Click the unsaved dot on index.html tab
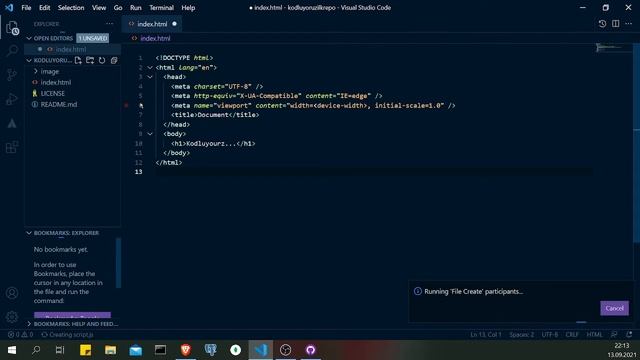The width and height of the screenshot is (640, 360). pyautogui.click(x=174, y=24)
